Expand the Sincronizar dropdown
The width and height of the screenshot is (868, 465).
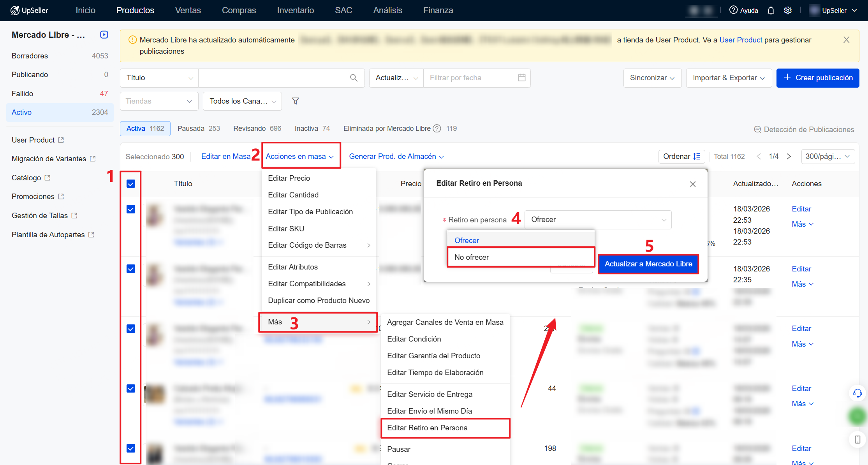[652, 78]
